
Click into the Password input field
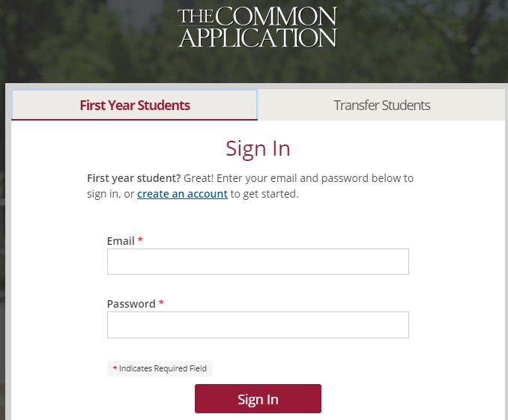pos(258,325)
